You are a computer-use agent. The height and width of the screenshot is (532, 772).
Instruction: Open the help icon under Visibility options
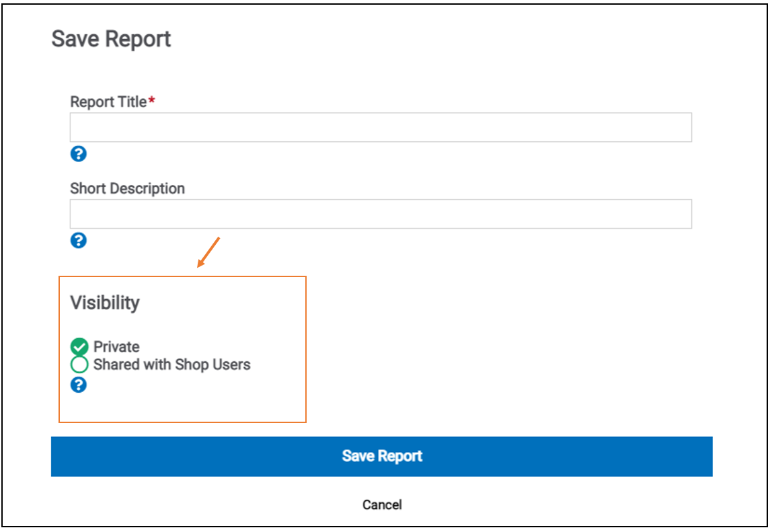point(78,385)
